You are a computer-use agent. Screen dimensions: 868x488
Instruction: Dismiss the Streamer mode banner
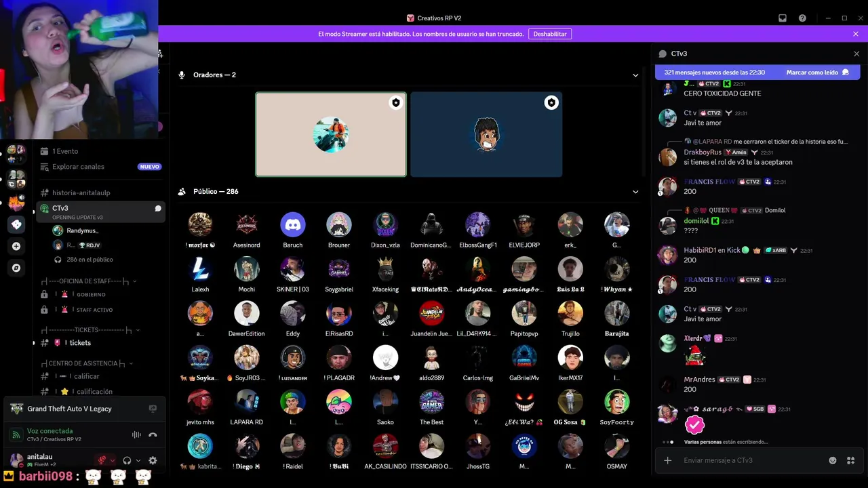(x=856, y=34)
